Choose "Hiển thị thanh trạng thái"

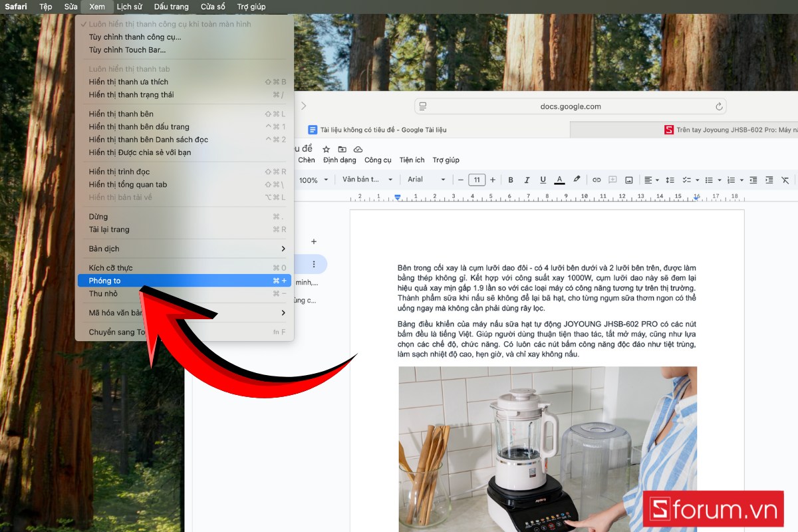coord(184,94)
